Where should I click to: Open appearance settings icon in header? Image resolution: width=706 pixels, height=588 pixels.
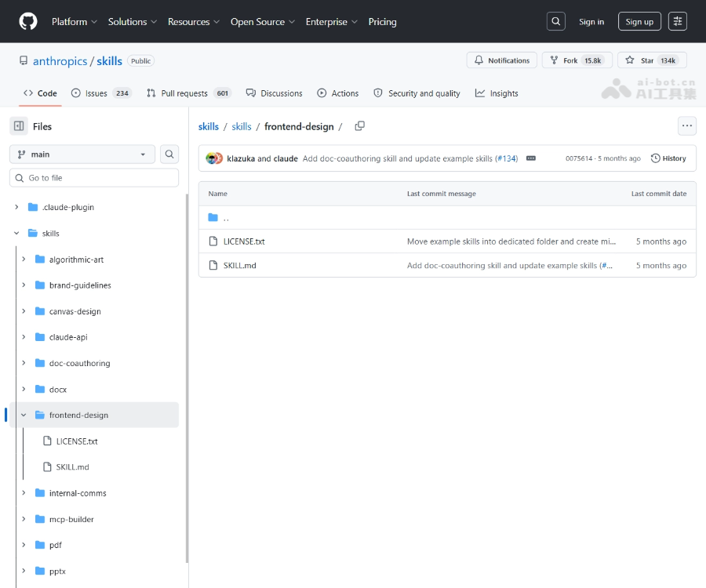point(677,21)
